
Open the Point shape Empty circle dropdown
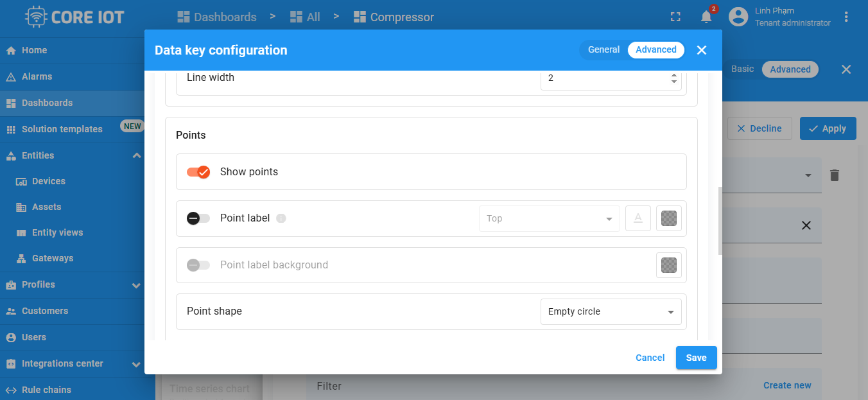pyautogui.click(x=611, y=311)
